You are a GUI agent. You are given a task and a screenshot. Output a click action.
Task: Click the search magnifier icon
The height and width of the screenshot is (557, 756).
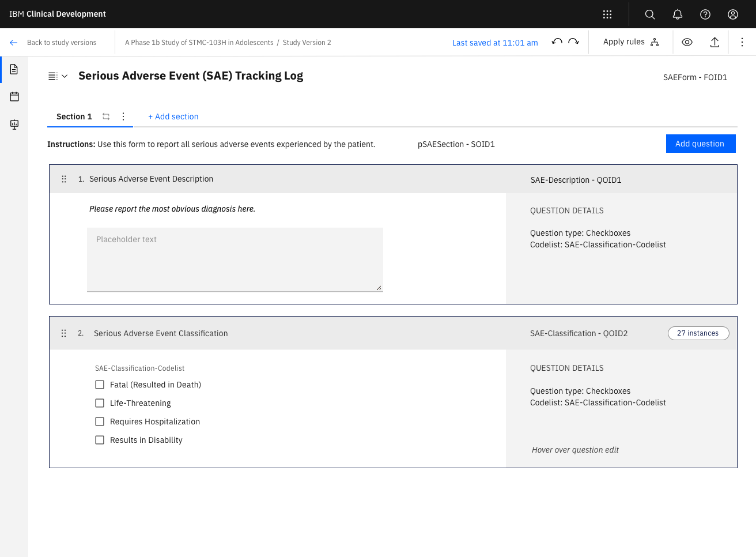click(650, 14)
